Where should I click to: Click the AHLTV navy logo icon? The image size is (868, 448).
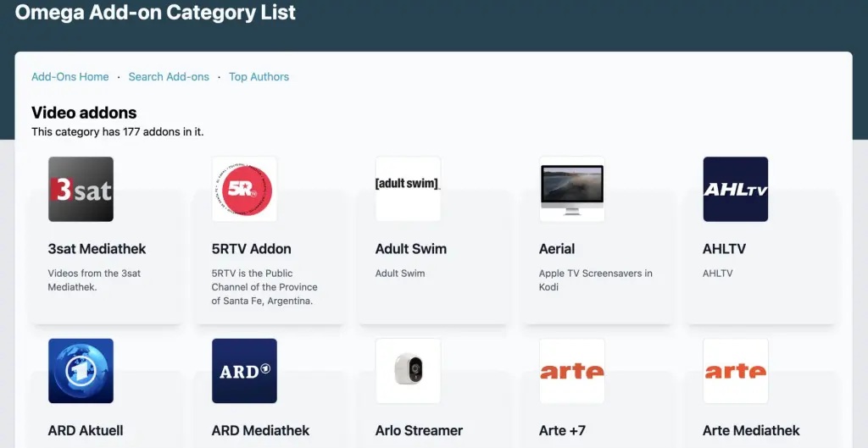pyautogui.click(x=736, y=189)
